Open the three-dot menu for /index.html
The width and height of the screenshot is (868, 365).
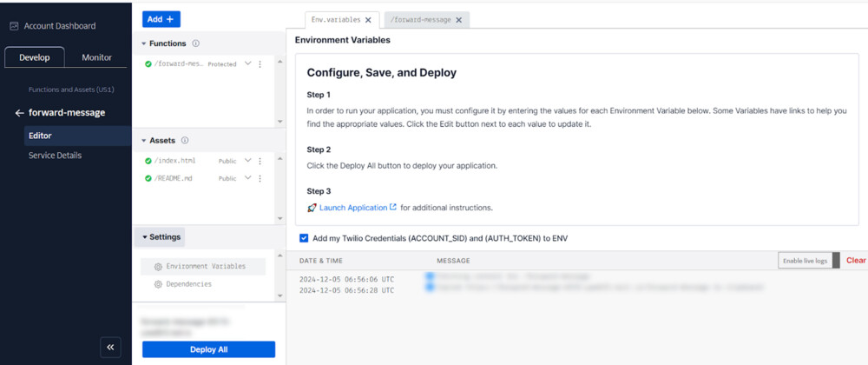click(260, 161)
